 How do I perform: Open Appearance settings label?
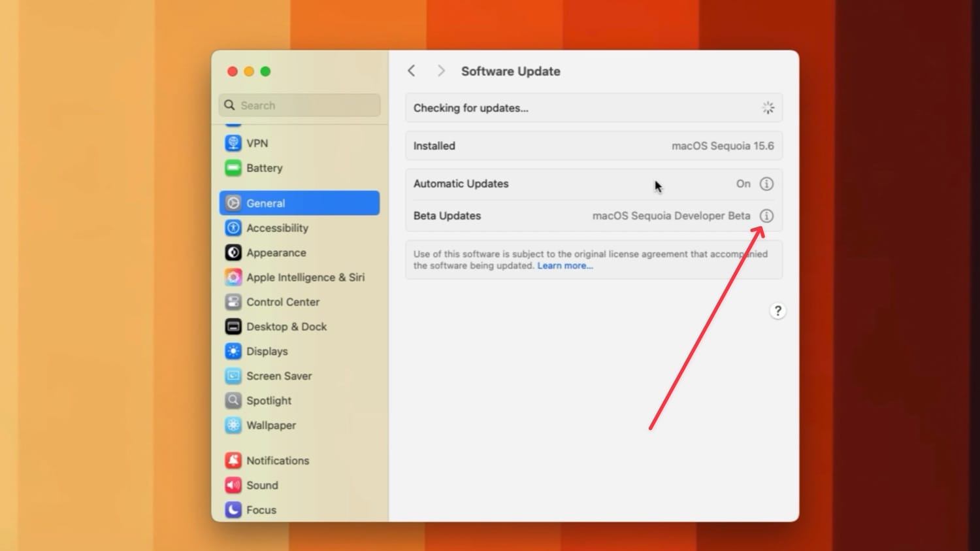276,253
